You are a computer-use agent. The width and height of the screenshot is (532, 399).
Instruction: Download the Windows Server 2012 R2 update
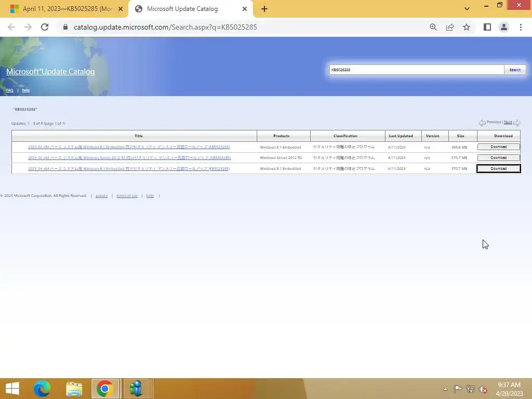pos(498,158)
